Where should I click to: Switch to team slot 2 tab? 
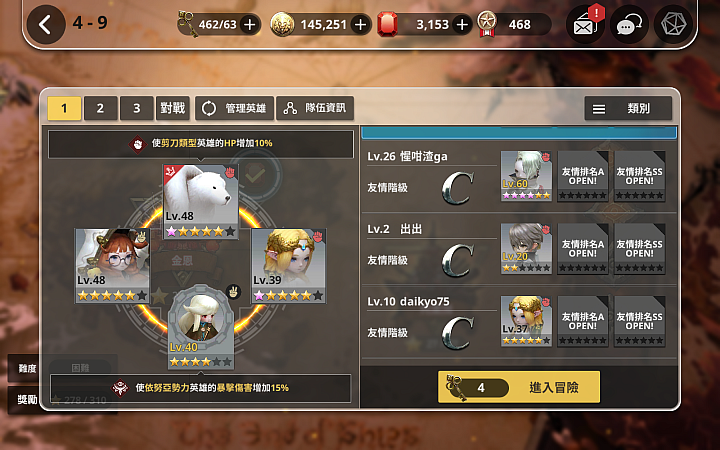pyautogui.click(x=101, y=108)
